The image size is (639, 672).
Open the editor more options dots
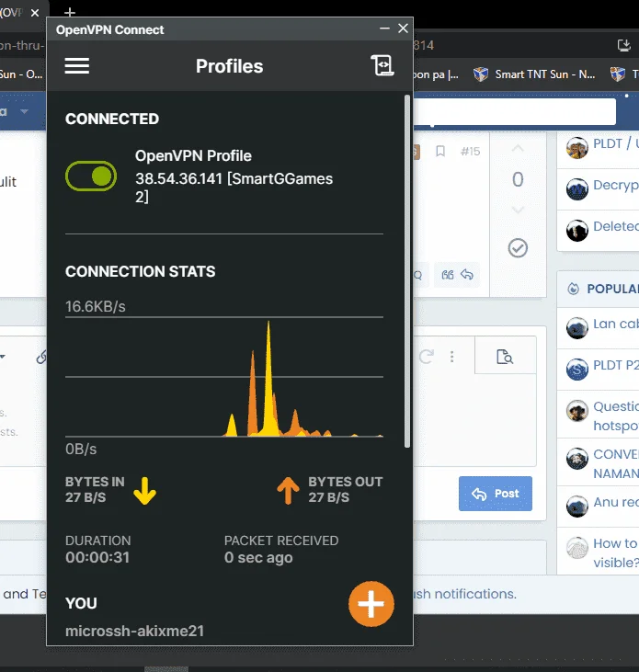click(x=451, y=357)
